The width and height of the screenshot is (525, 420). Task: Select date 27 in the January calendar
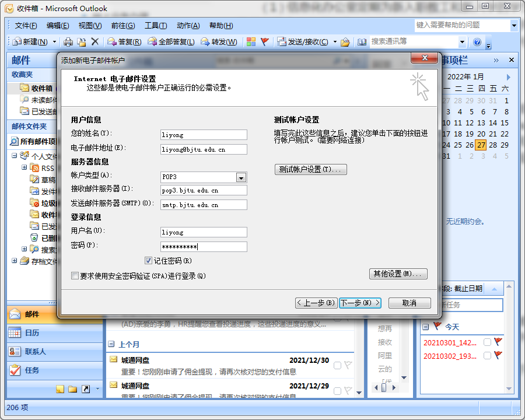coord(481,145)
